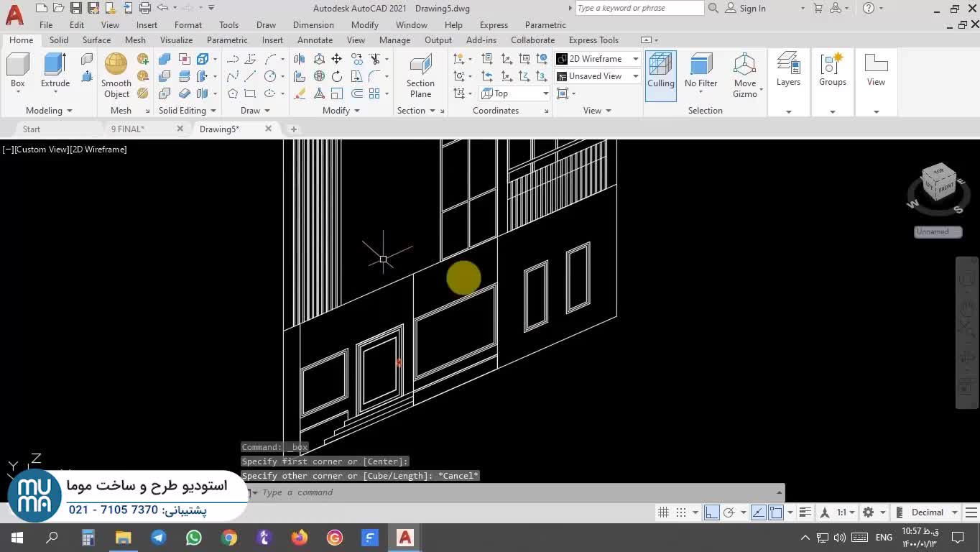Screen dimensions: 980x552
Task: Add a new drawing tab with plus button
Action: coord(293,129)
